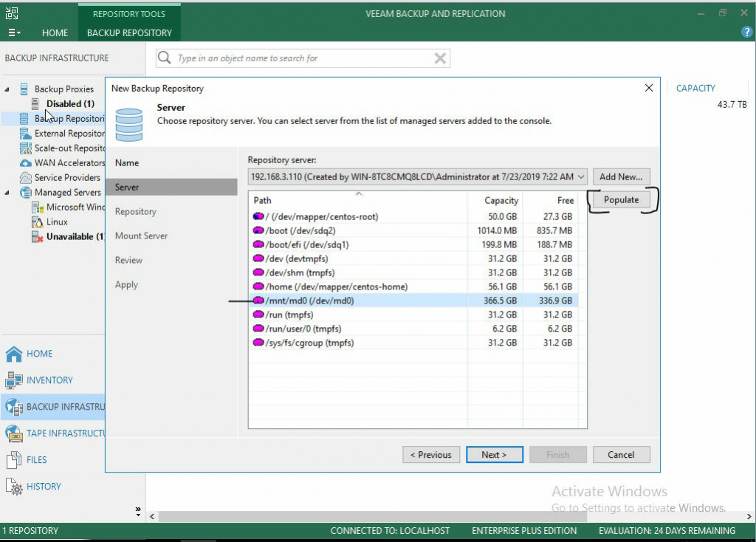The image size is (756, 542).
Task: Click the horizontal scrollbar thumb
Action: coord(372,516)
